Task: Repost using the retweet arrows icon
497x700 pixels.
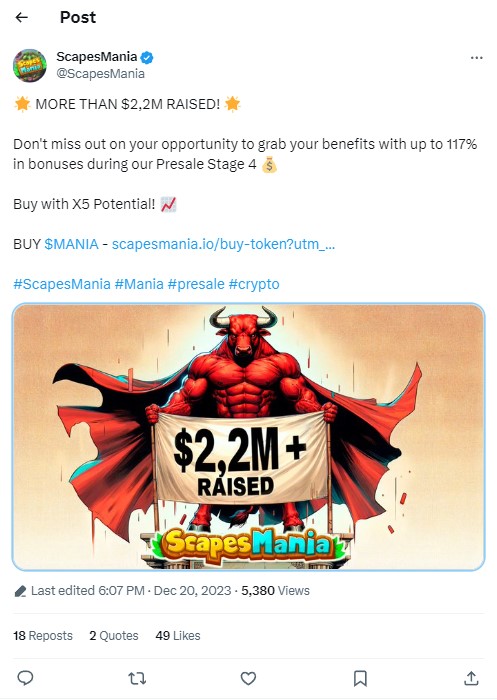Action: coord(137,678)
